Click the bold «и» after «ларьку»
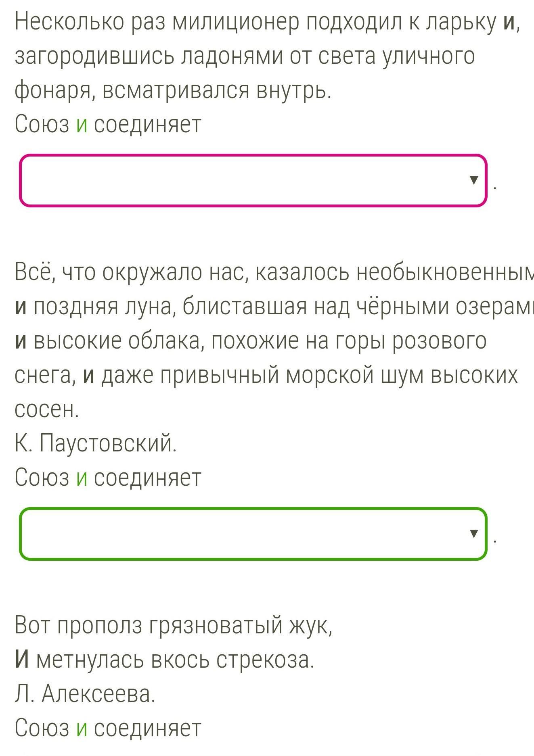This screenshot has width=534, height=756. tap(508, 23)
